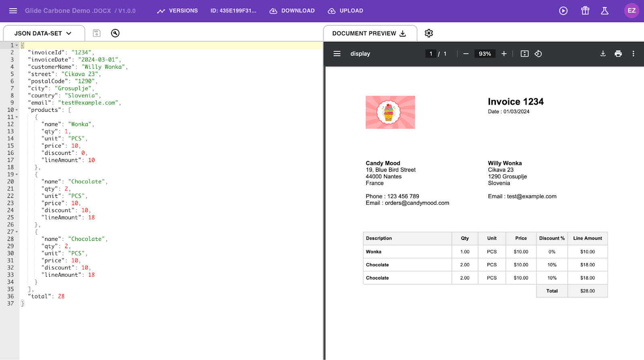644x360 pixels.
Task: Click the name value "Wonka" in JSON
Action: point(80,124)
